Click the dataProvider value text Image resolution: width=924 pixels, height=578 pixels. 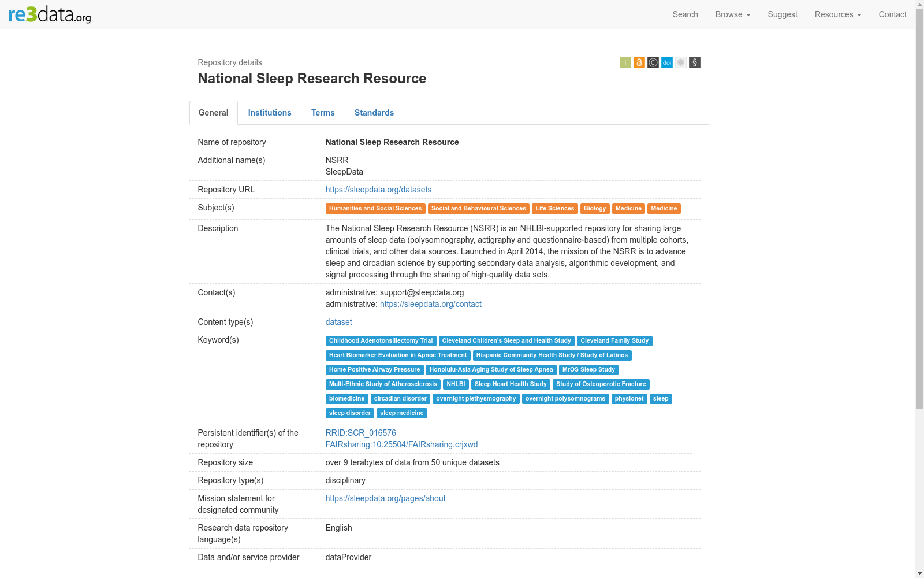pos(348,557)
